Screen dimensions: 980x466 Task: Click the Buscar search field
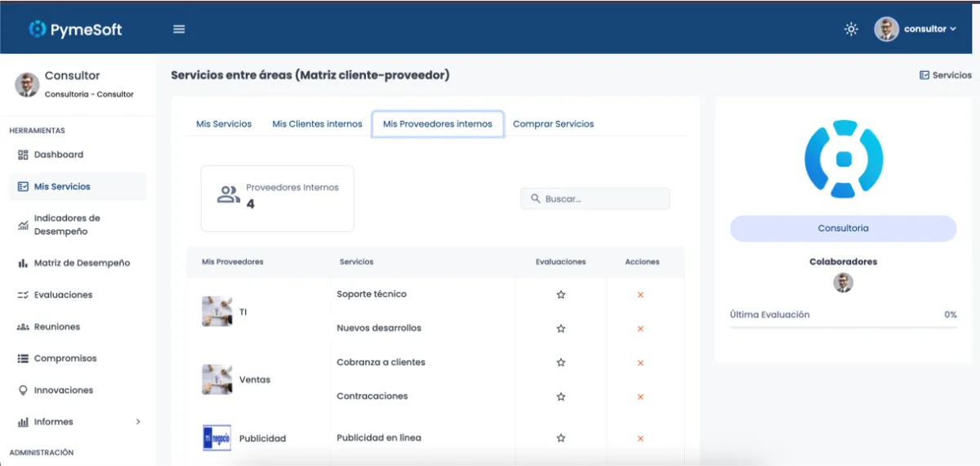[595, 199]
